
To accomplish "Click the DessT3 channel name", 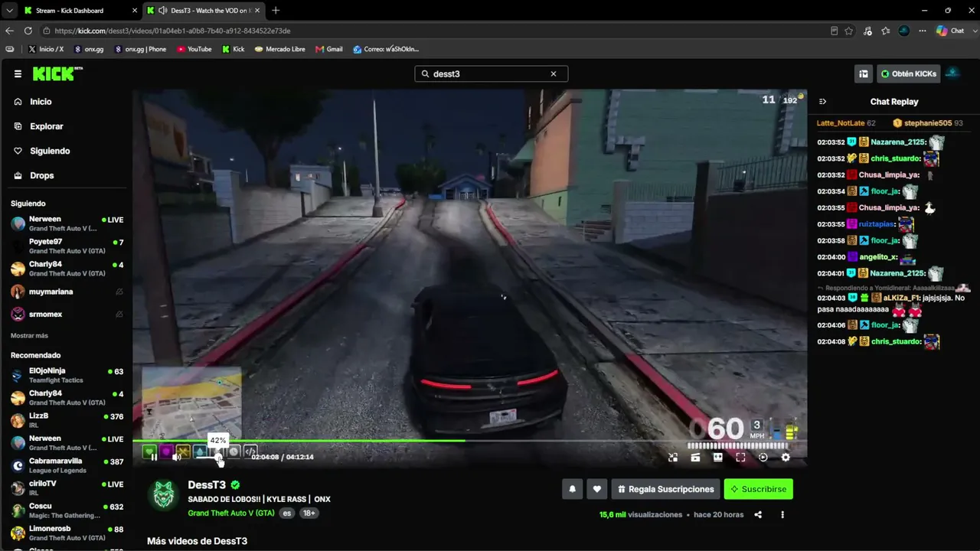I will [207, 485].
